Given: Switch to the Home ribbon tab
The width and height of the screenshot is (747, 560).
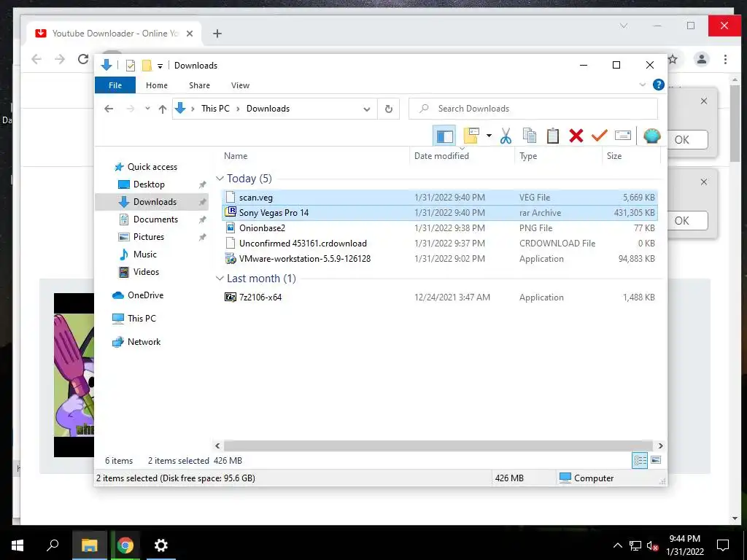Looking at the screenshot, I should point(157,85).
